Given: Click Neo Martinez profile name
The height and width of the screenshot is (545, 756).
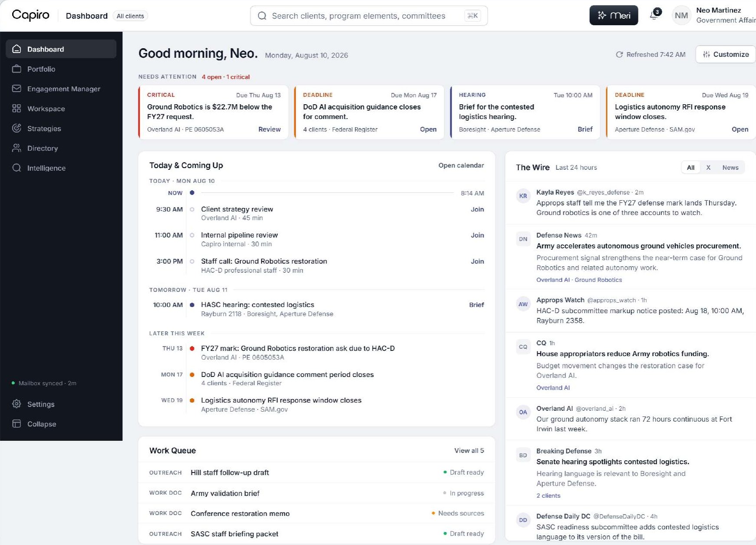Looking at the screenshot, I should click(x=718, y=10).
